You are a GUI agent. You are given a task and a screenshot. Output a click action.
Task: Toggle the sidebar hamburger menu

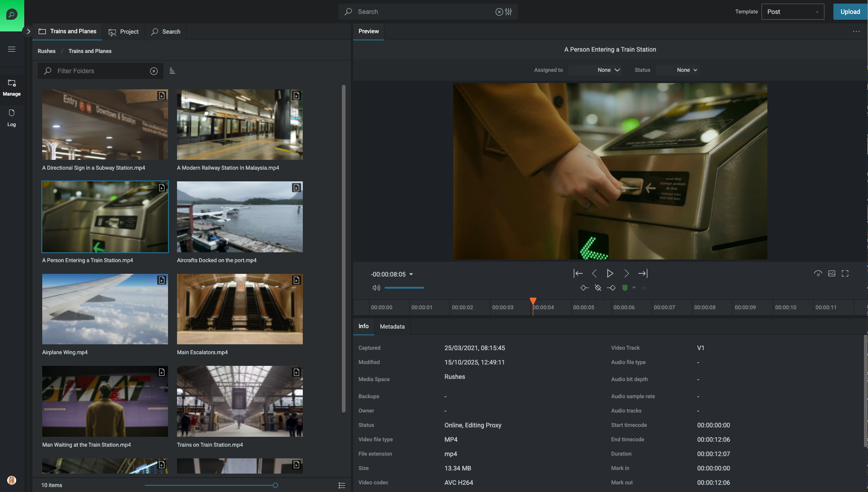[x=12, y=49]
